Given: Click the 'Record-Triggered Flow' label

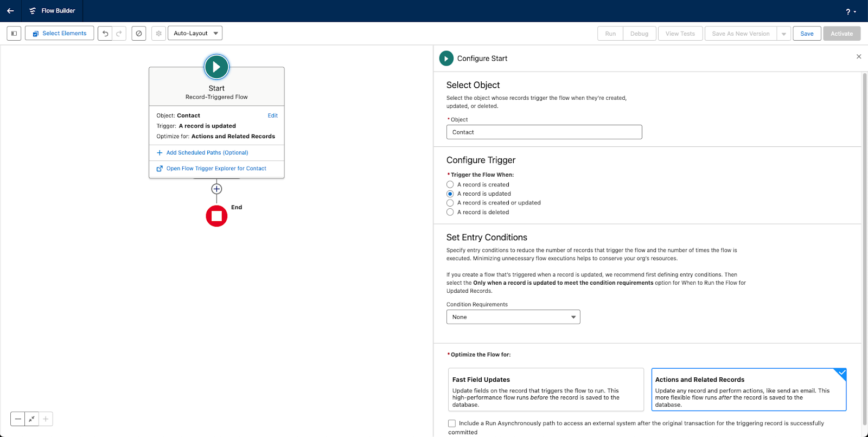Looking at the screenshot, I should pos(216,97).
